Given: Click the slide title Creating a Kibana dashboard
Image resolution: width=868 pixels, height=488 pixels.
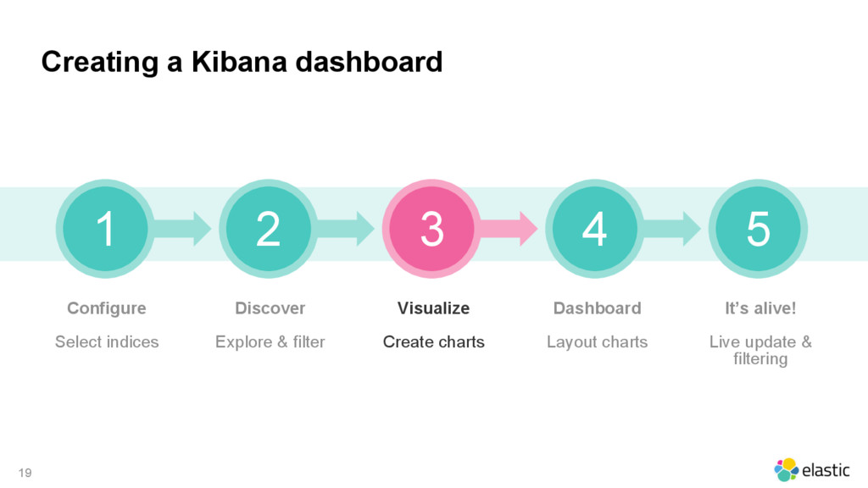Looking at the screenshot, I should pyautogui.click(x=242, y=61).
